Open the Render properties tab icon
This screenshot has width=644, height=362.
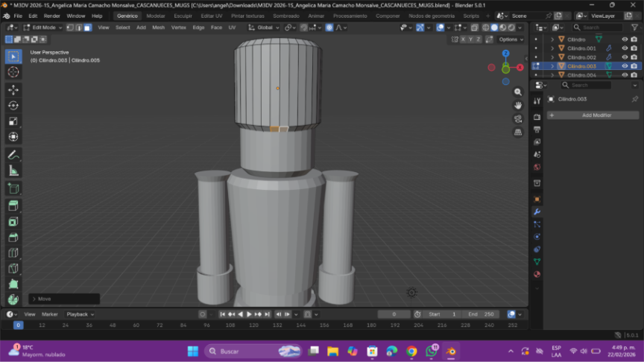[537, 117]
